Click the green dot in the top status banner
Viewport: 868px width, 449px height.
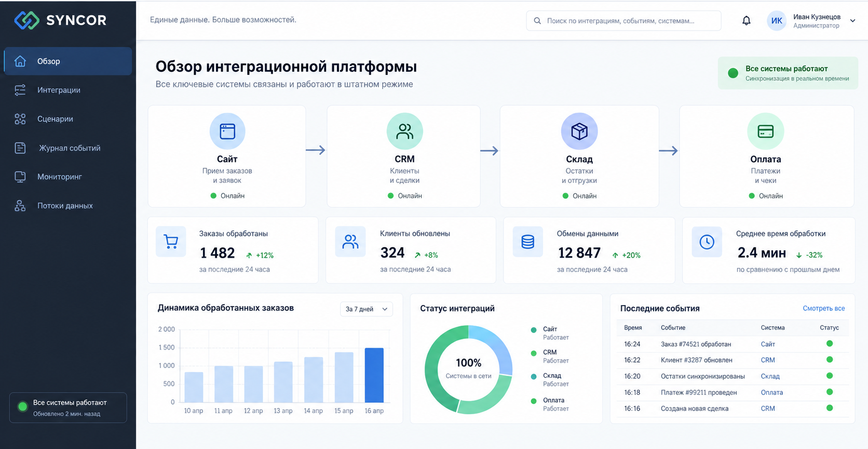733,73
